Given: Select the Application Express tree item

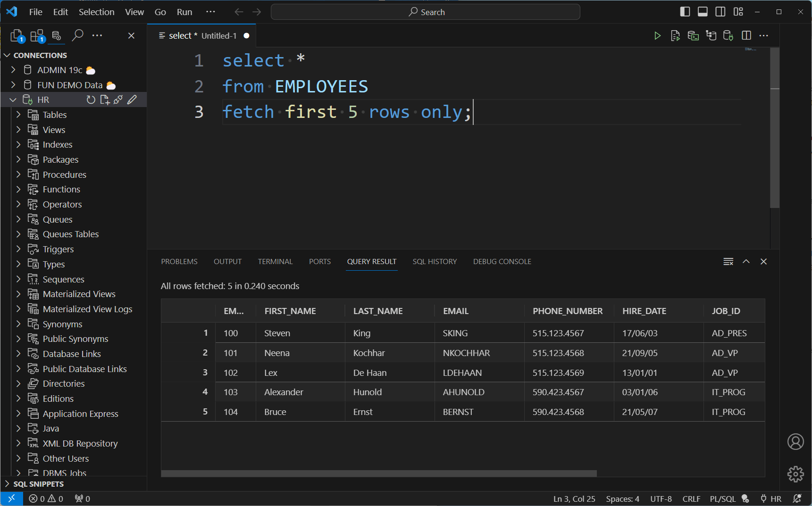Looking at the screenshot, I should tap(80, 414).
